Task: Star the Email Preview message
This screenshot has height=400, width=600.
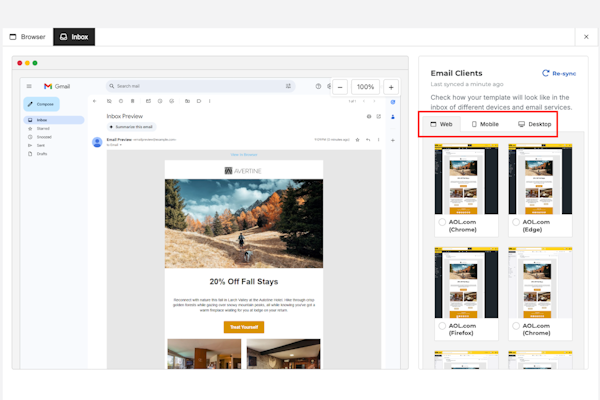Action: coord(357,140)
